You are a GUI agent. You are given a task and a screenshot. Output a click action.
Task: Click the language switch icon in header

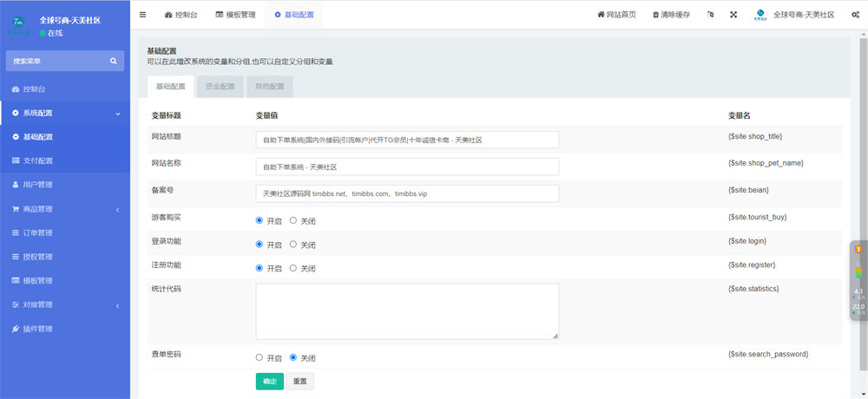711,15
